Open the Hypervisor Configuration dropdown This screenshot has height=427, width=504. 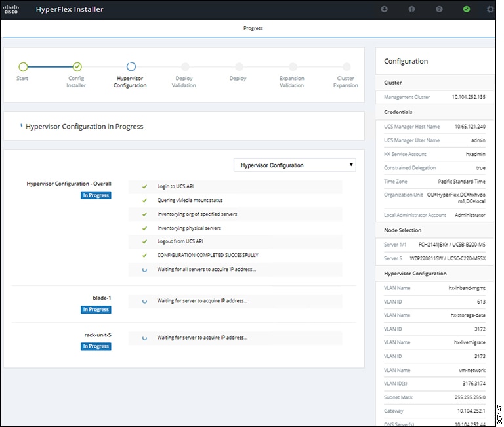coord(295,165)
